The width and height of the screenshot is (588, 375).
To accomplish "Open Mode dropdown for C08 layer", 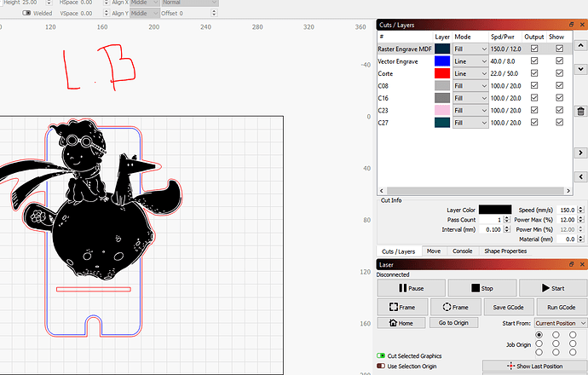I will pos(470,86).
